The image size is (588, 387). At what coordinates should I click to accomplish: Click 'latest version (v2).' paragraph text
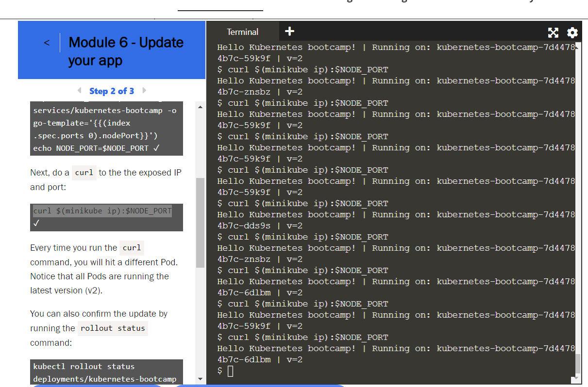(66, 290)
